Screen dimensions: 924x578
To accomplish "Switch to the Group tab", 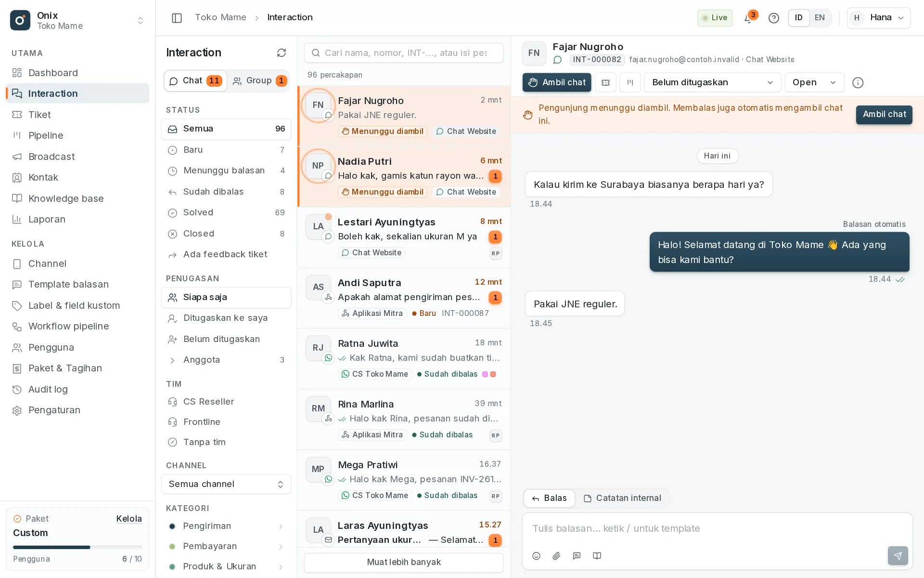I will click(259, 80).
